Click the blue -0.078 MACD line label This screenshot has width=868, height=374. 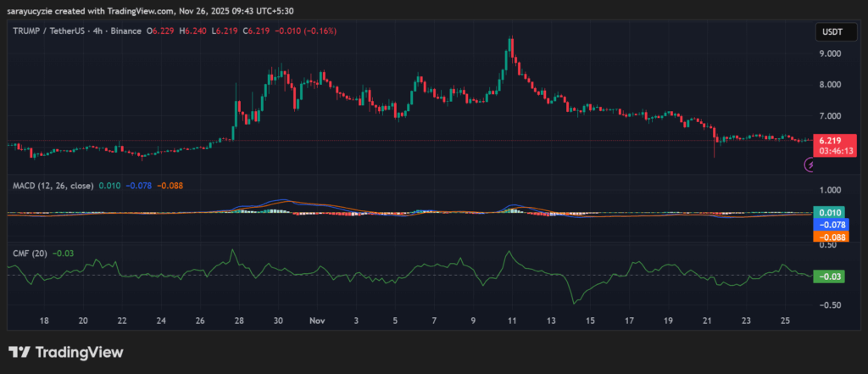pos(828,225)
